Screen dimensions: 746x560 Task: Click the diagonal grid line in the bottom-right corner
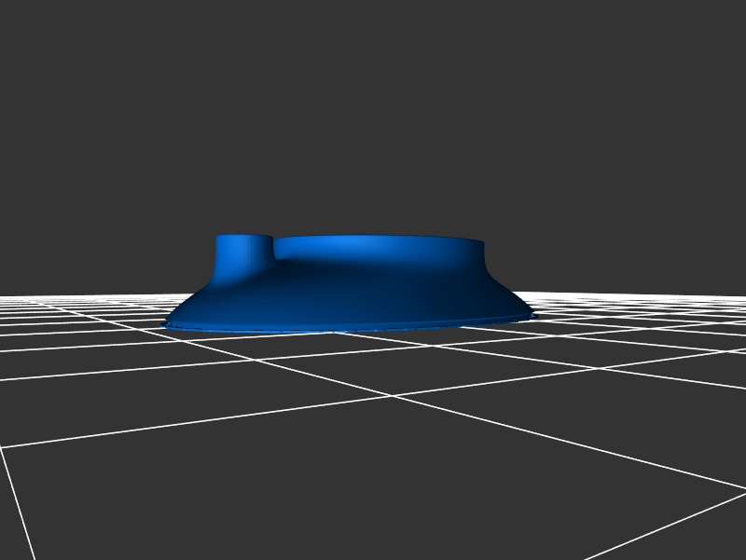tap(671, 522)
